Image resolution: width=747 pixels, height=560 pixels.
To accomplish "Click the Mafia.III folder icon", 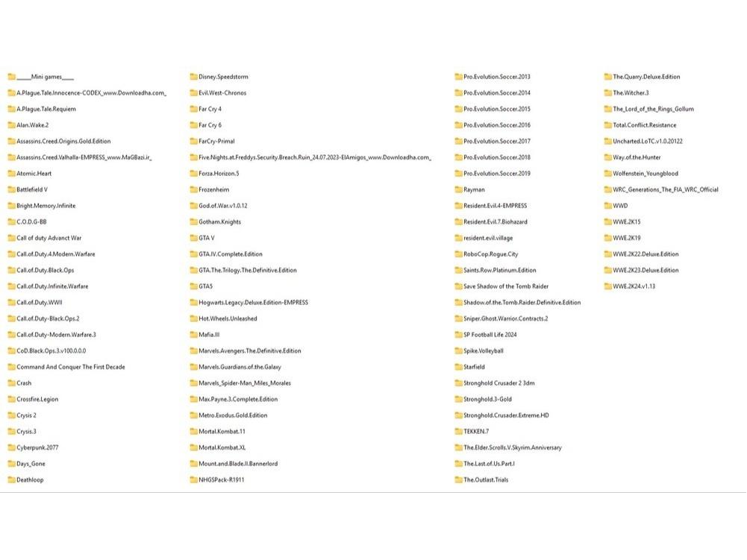I will (194, 335).
